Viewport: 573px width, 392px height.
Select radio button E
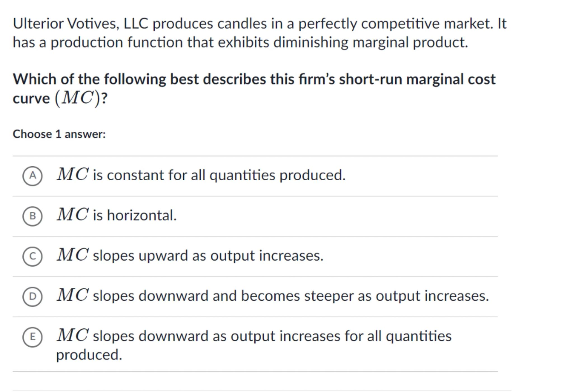[32, 337]
